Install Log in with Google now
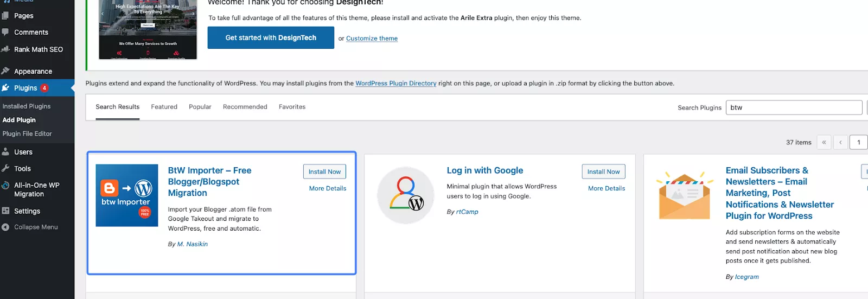 tap(603, 171)
